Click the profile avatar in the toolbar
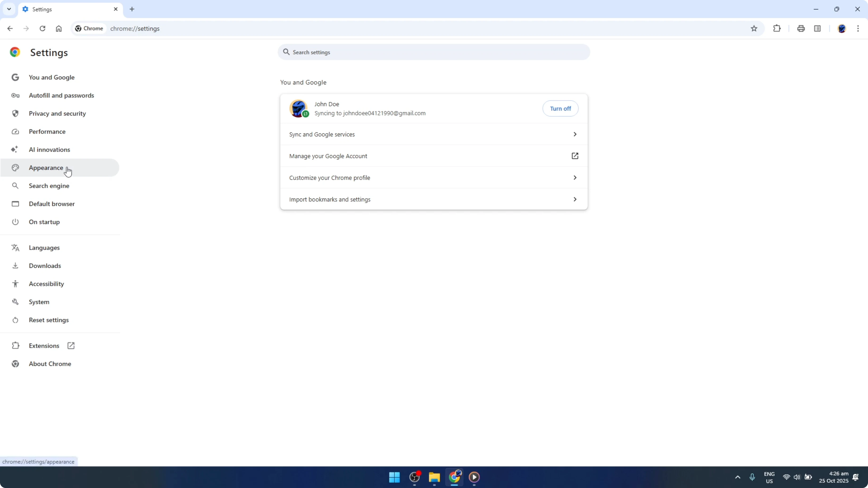 [x=842, y=28]
